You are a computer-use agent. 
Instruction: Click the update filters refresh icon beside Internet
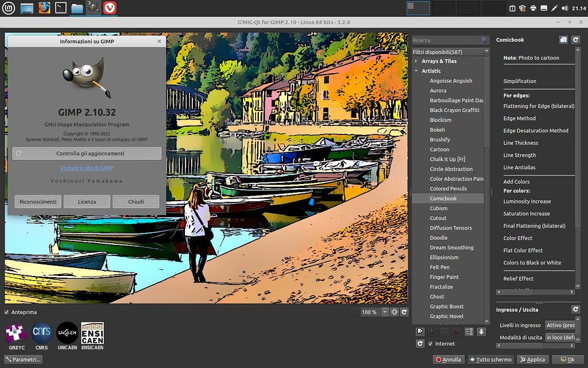[420, 343]
